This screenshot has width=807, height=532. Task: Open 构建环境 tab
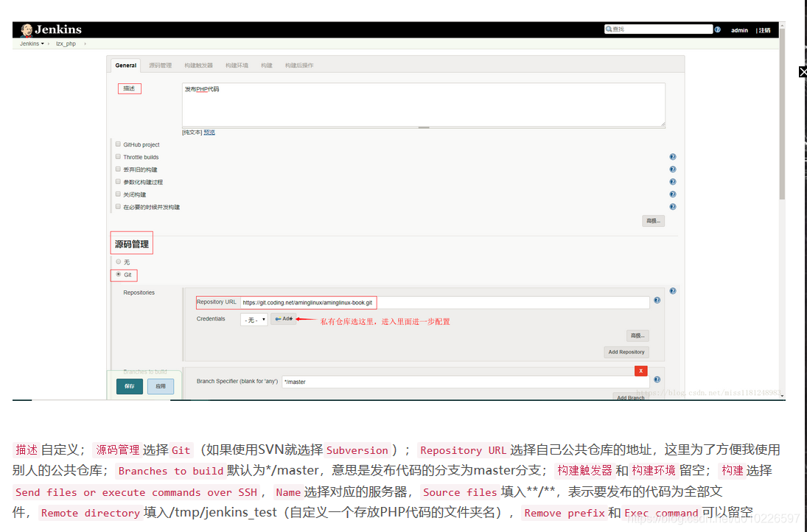pos(237,66)
